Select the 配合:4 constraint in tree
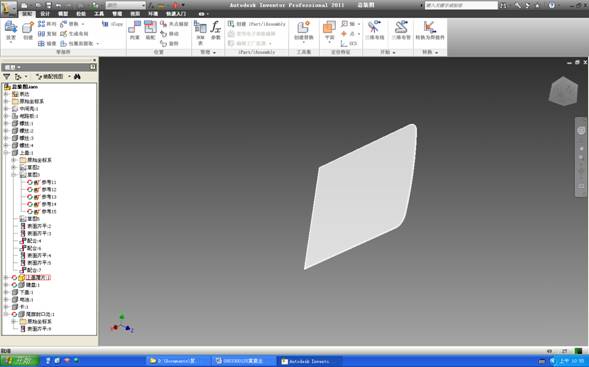The height and width of the screenshot is (367, 589). pyautogui.click(x=34, y=241)
